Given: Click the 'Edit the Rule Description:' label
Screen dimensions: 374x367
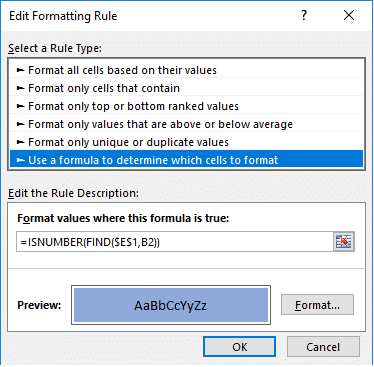Looking at the screenshot, I should [73, 193].
